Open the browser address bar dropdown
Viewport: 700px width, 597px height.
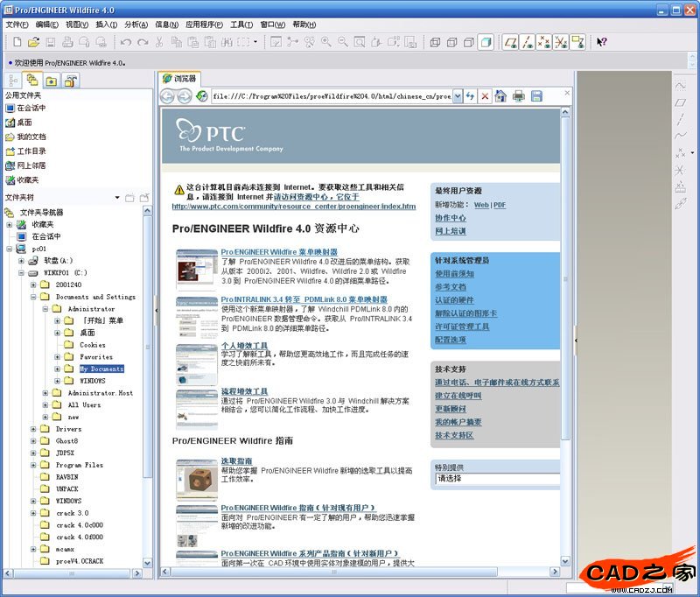click(458, 96)
